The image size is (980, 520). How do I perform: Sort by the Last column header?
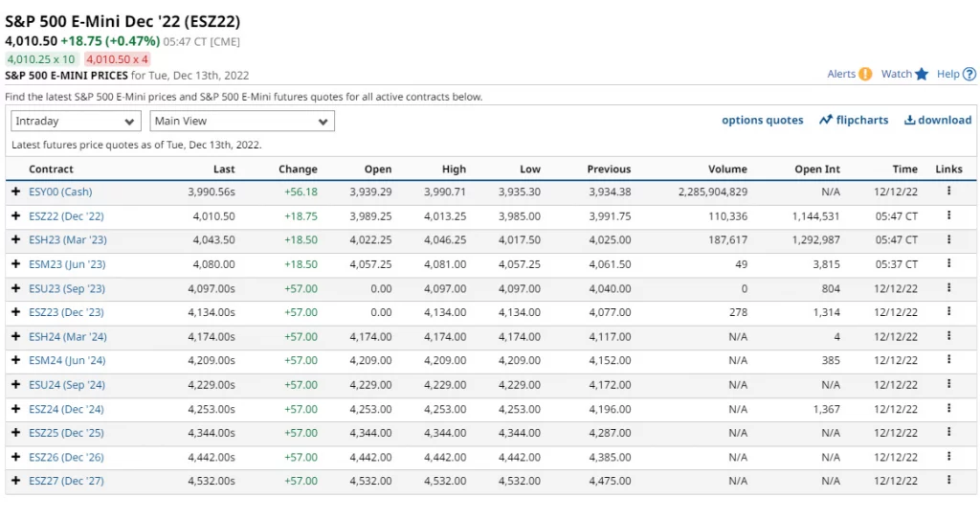click(224, 169)
